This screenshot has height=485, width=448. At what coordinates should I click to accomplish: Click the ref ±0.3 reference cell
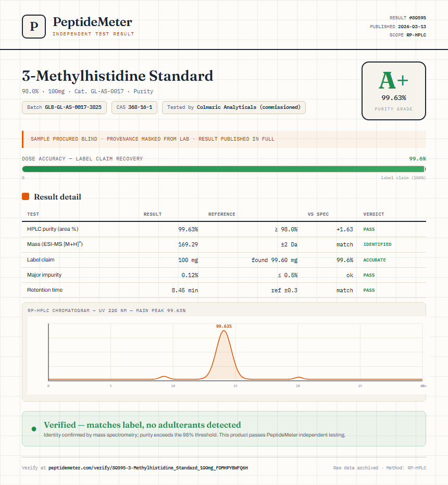(284, 290)
